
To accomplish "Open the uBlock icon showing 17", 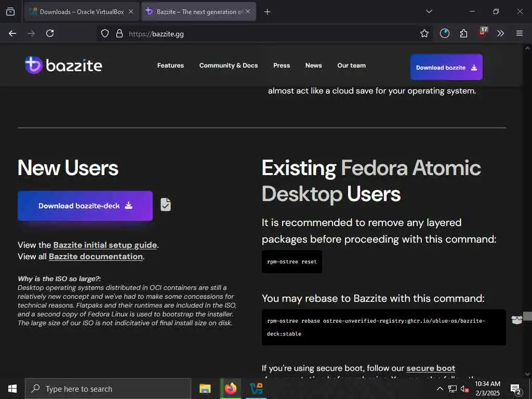I will 483,32.
